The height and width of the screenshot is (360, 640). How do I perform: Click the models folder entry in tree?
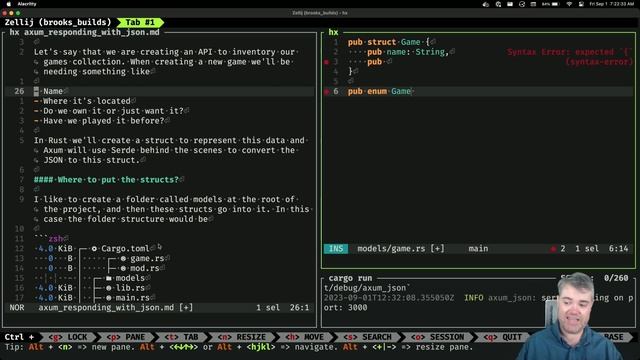(x=130, y=278)
